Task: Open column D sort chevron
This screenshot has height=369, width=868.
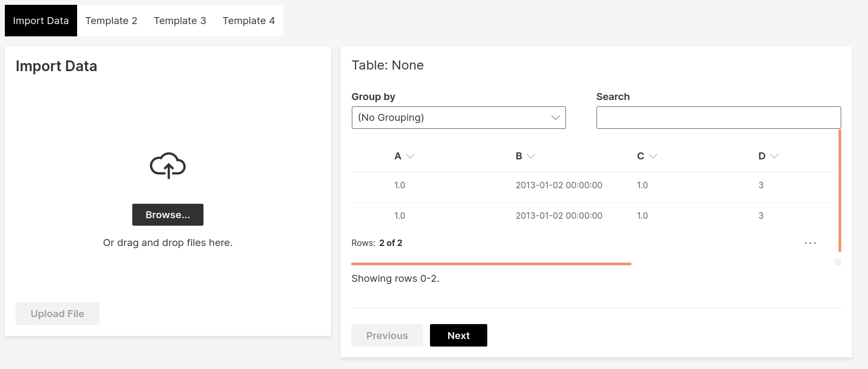Action: [774, 156]
